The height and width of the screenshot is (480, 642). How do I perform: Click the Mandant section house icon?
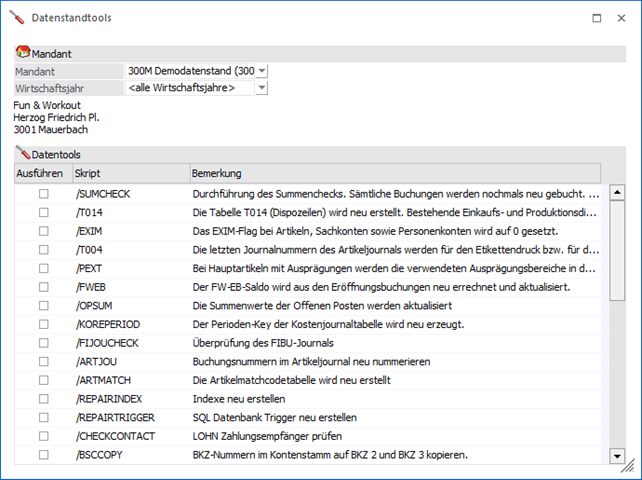pos(22,52)
